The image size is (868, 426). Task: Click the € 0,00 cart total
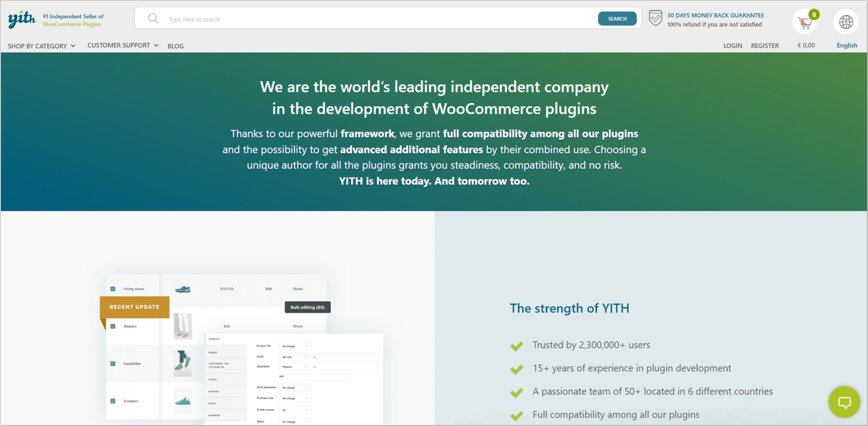click(x=806, y=45)
